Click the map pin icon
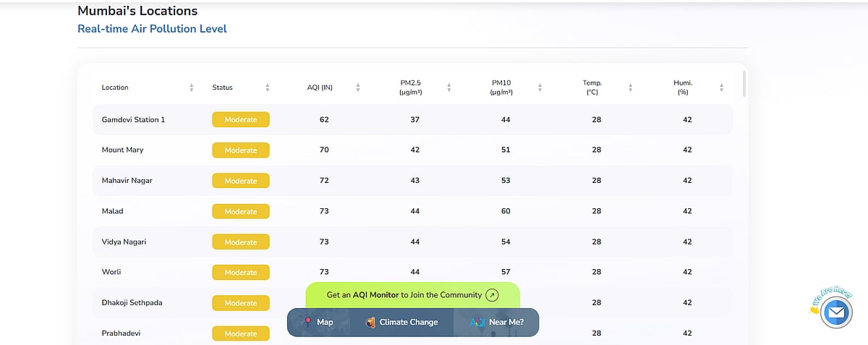The height and width of the screenshot is (345, 868). pos(307,322)
